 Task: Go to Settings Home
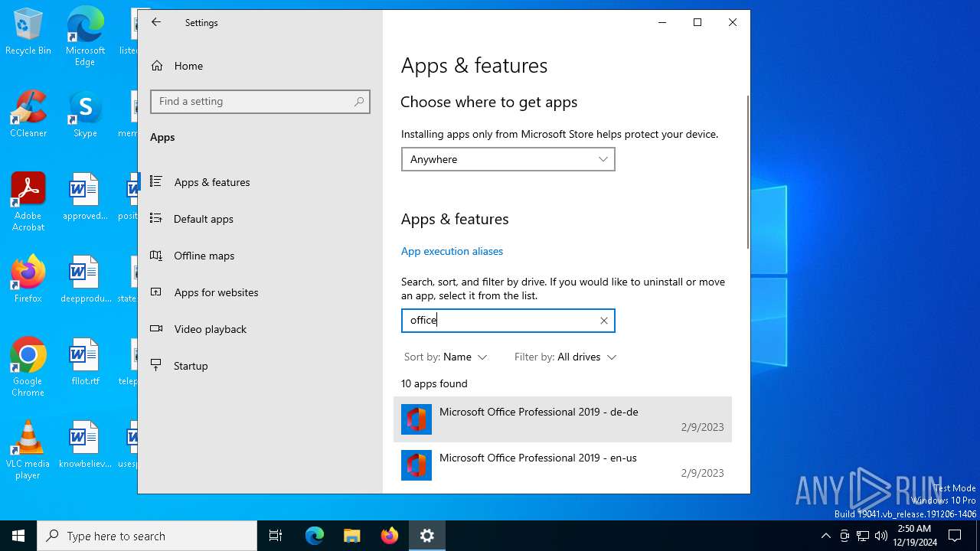(188, 66)
